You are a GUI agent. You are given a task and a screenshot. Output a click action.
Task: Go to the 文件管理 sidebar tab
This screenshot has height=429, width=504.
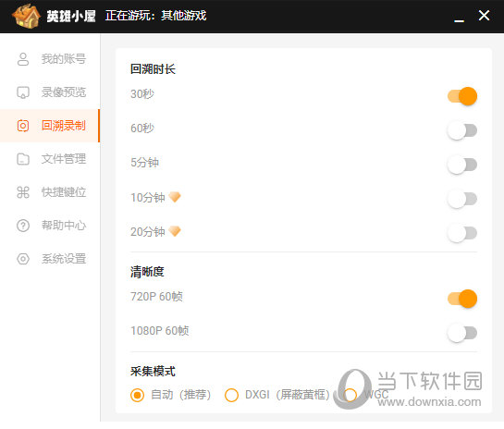point(50,159)
